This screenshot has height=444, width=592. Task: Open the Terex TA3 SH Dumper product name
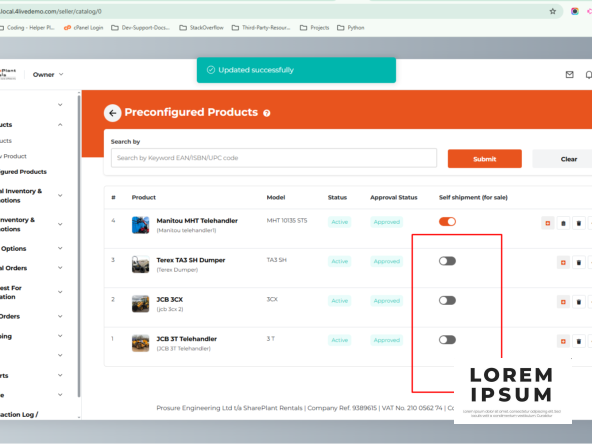tap(191, 260)
